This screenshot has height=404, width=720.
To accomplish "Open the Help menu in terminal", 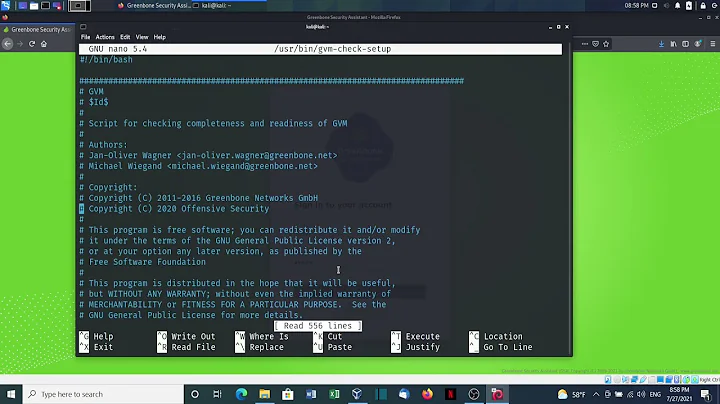I will 160,37.
